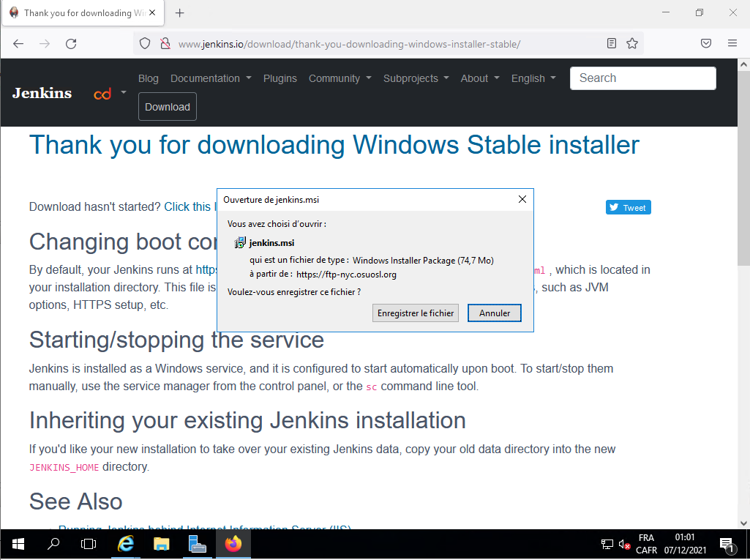The image size is (750, 560).
Task: Reload the page with the refresh icon
Action: point(71,44)
